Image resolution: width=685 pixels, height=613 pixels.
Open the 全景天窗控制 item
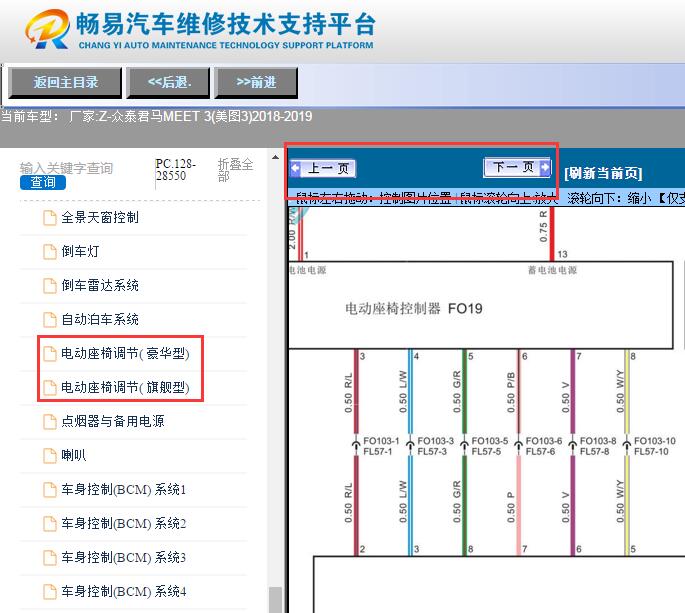(100, 217)
